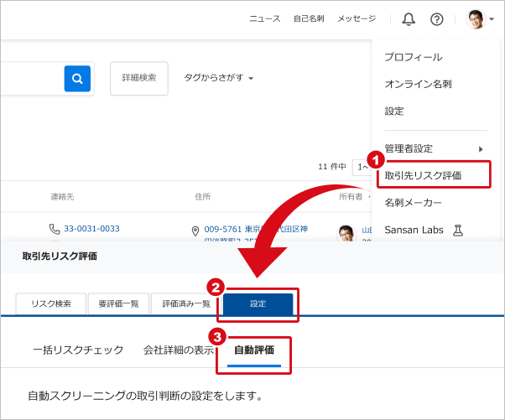This screenshot has height=420, width=505.
Task: Select 取引先リスク評価 from the menu
Action: pyautogui.click(x=423, y=176)
